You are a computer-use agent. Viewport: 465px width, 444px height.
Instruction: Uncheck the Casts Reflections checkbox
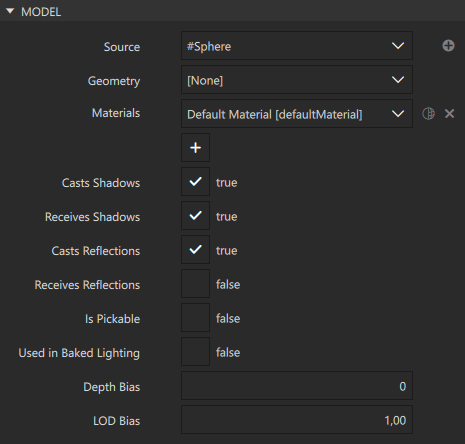[x=195, y=250]
